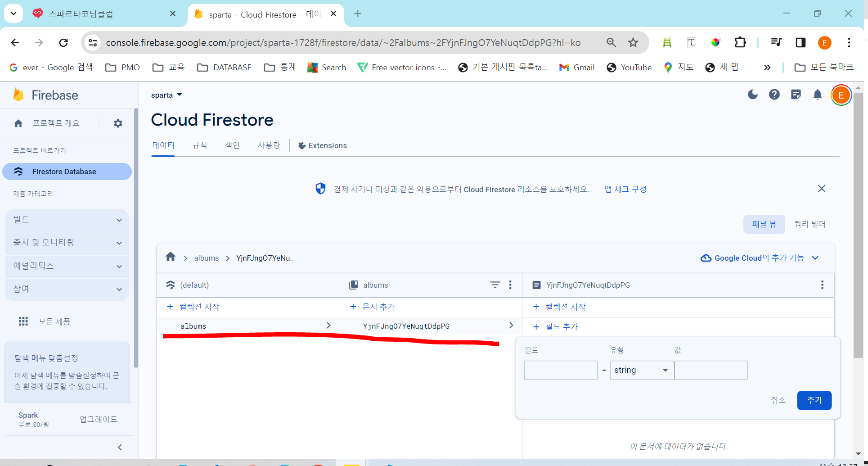This screenshot has height=466, width=868.
Task: Toggle dark mode moon icon
Action: tap(753, 95)
